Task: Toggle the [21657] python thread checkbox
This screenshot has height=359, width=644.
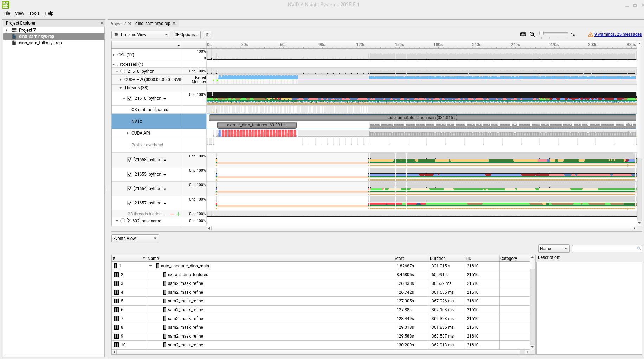Action: [130, 203]
